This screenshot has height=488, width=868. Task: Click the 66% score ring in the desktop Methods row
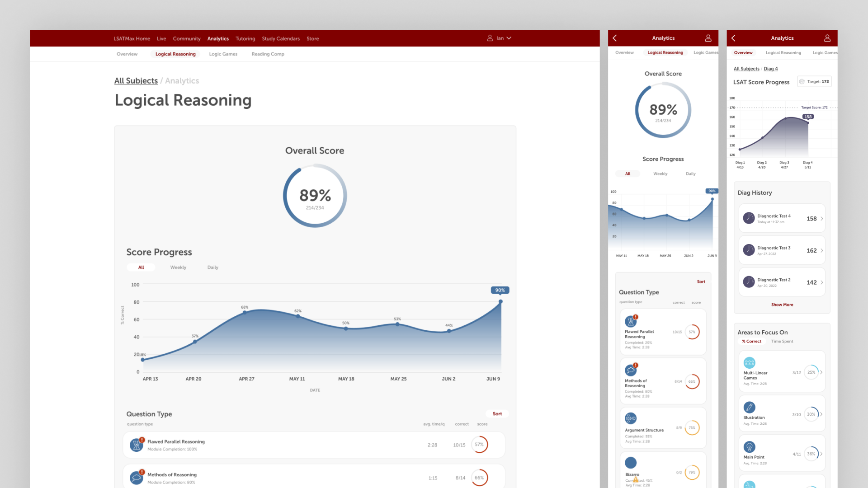point(479,478)
